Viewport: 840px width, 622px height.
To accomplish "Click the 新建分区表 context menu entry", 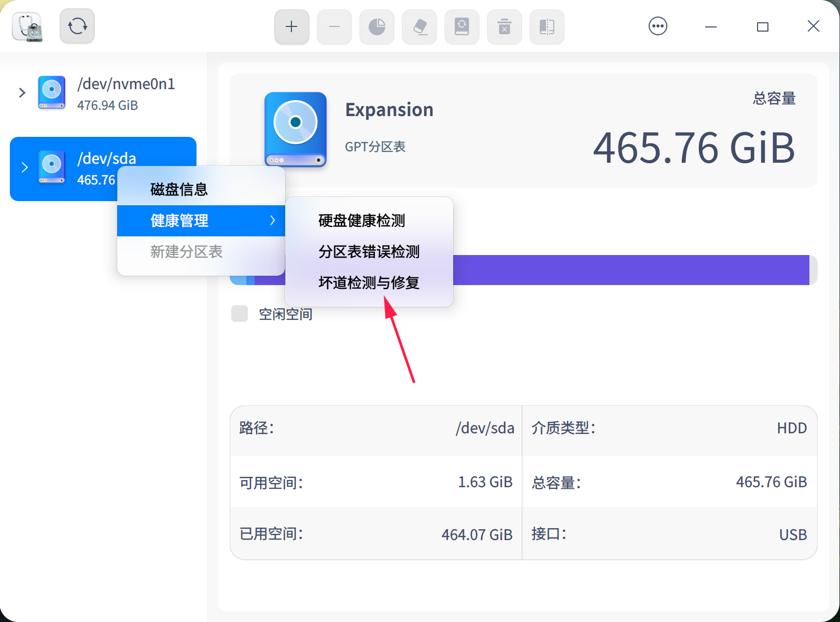I will coord(201,252).
